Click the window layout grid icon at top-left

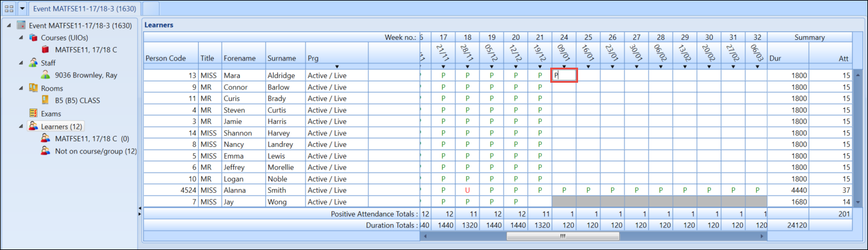click(x=9, y=8)
